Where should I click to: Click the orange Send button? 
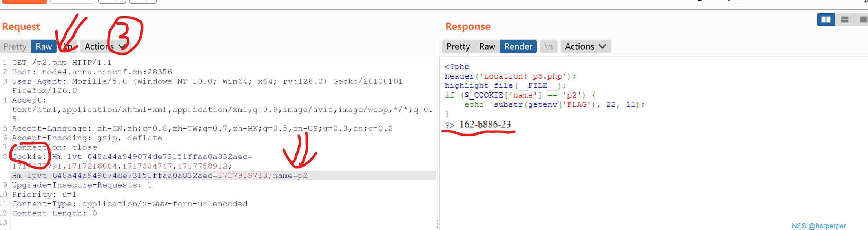tap(24, 1)
